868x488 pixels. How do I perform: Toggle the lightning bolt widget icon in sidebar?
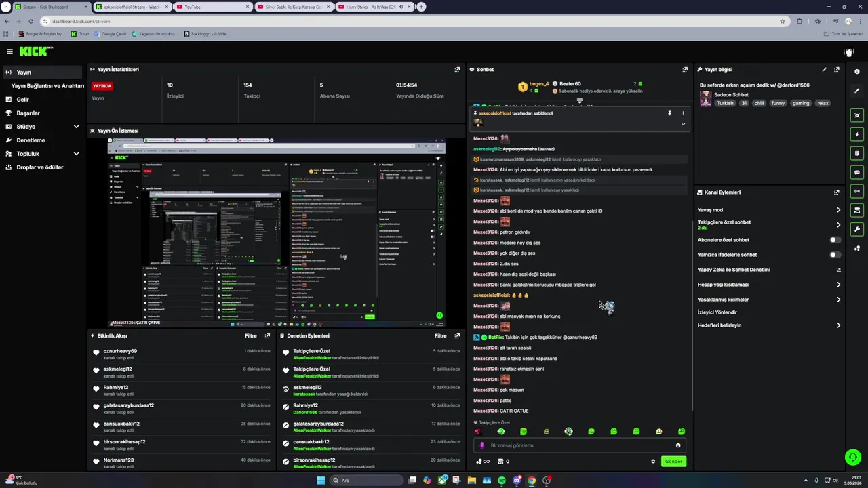857,134
